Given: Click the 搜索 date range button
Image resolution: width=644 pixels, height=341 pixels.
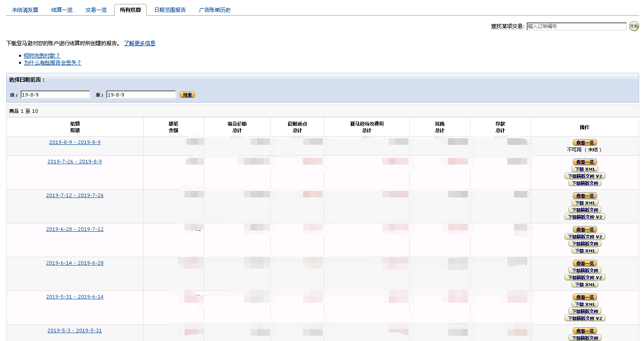Looking at the screenshot, I should click(x=188, y=95).
